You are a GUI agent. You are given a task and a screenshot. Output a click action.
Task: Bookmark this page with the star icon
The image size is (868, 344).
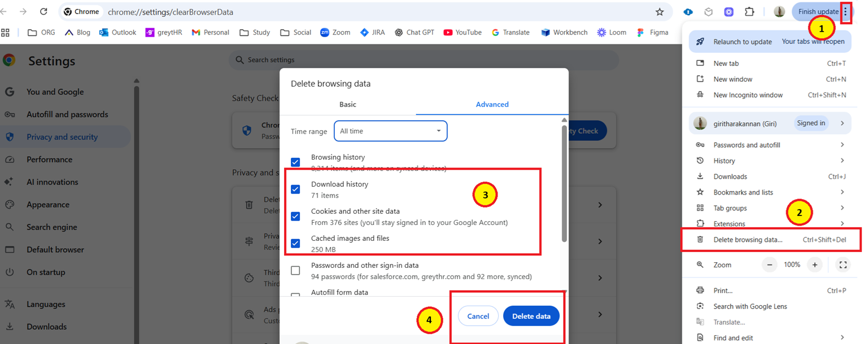pyautogui.click(x=659, y=12)
